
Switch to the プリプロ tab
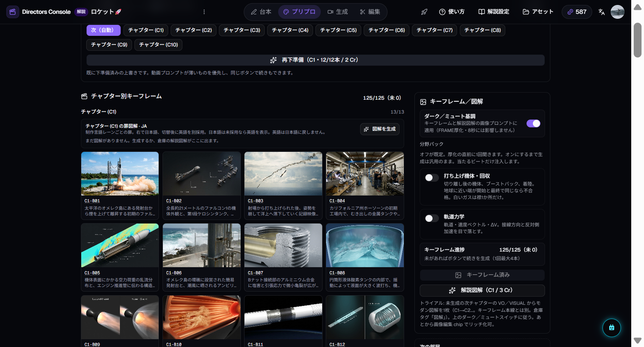point(299,12)
